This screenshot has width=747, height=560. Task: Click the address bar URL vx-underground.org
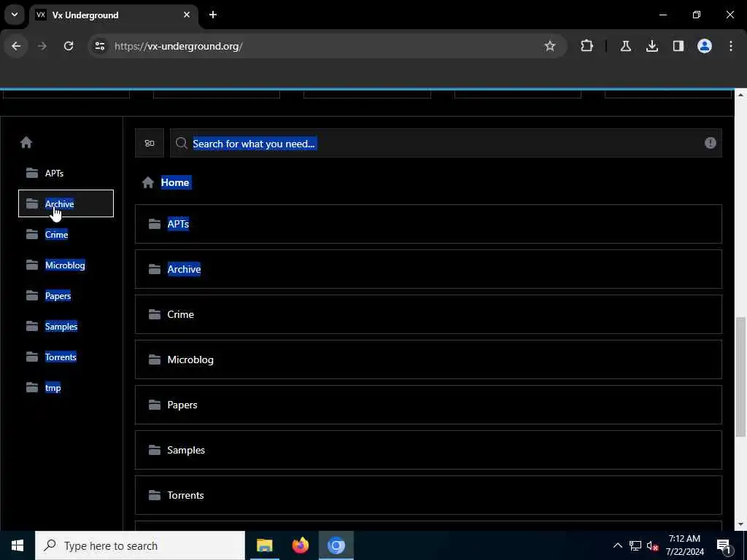click(x=178, y=46)
